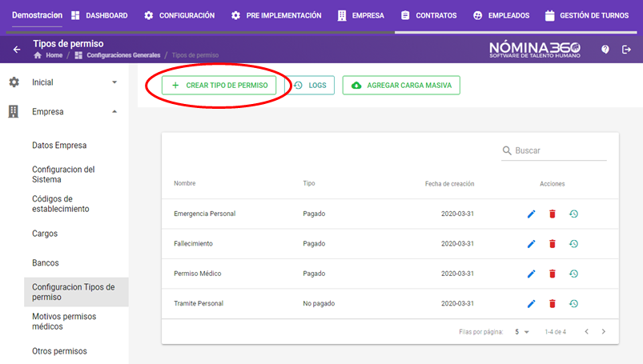
Task: Open the Empleados menu
Action: (501, 15)
